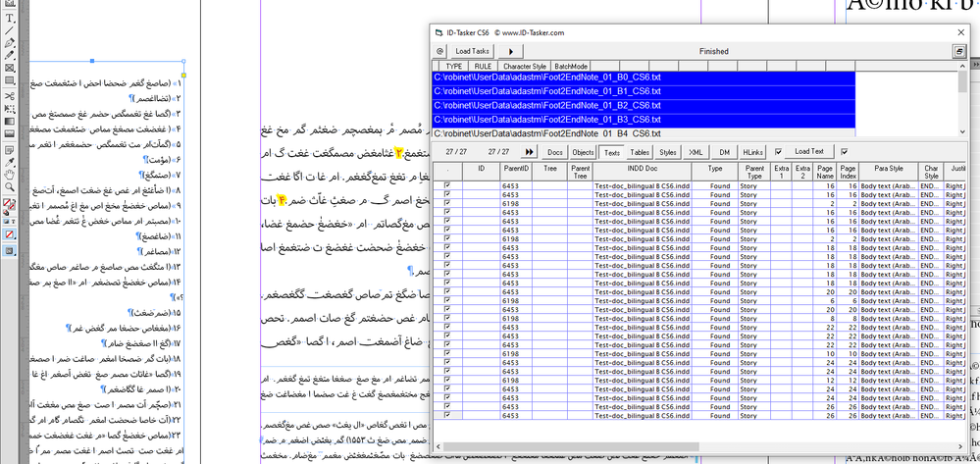Viewport: 980px width, 464px height.
Task: Toggle the checkbox left of Load Text
Action: click(778, 151)
